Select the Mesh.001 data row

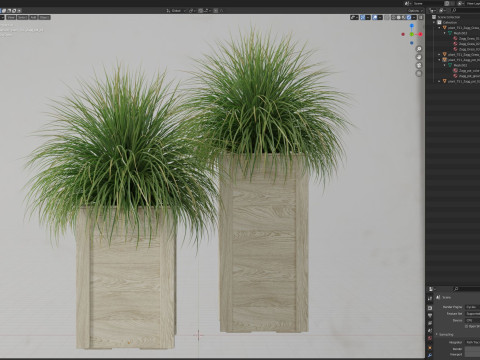click(460, 33)
